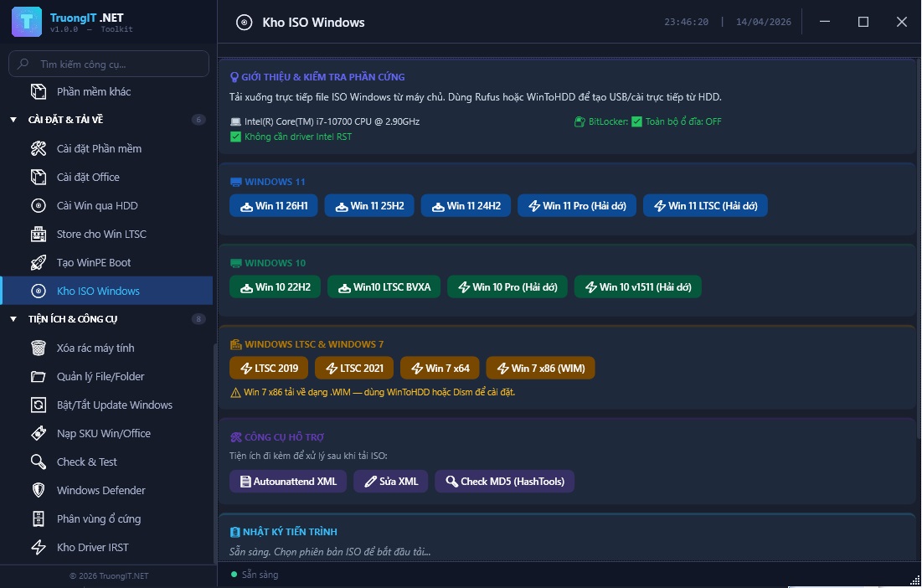This screenshot has height=588, width=922.
Task: Select Store cho Win LTSC menu item
Action: click(x=101, y=234)
